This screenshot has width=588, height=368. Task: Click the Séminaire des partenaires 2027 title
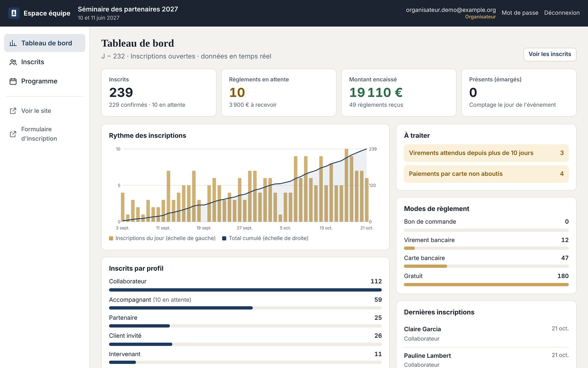point(128,9)
